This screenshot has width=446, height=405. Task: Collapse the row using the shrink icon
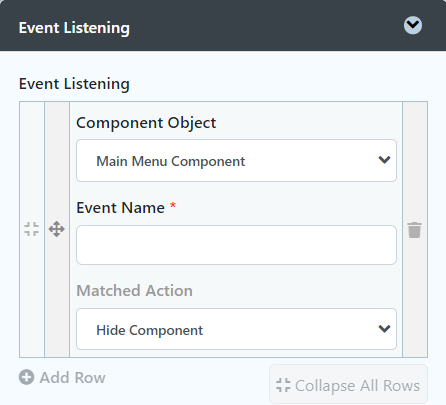coord(32,229)
